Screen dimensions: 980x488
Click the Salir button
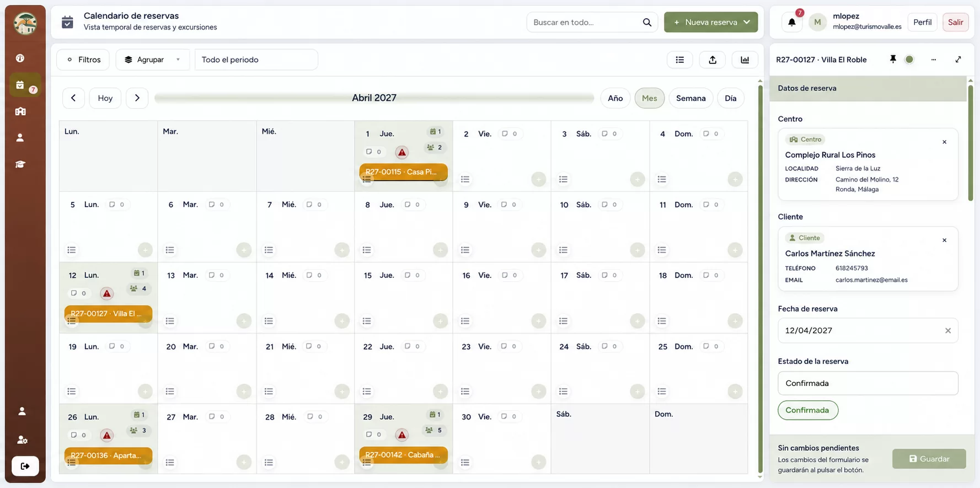click(956, 22)
